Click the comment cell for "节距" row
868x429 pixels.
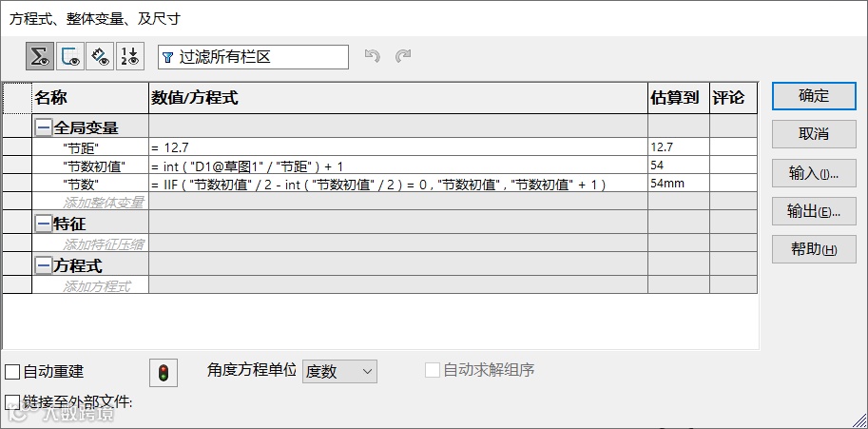click(734, 147)
